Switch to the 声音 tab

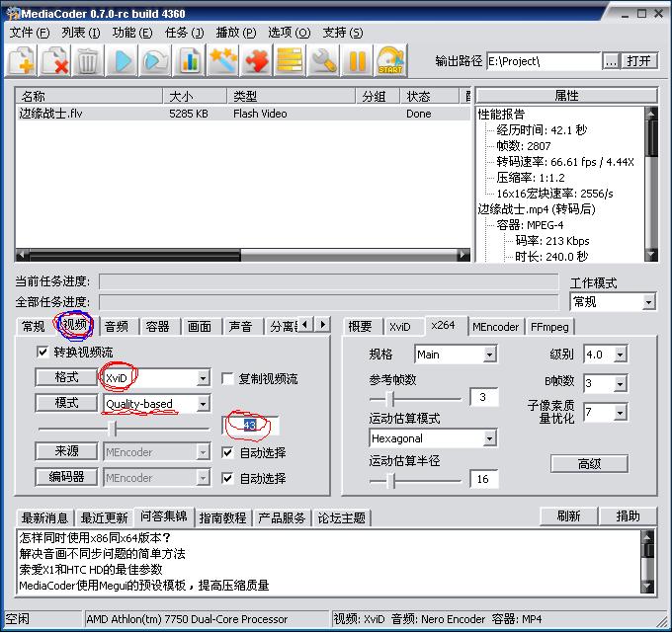coord(240,327)
